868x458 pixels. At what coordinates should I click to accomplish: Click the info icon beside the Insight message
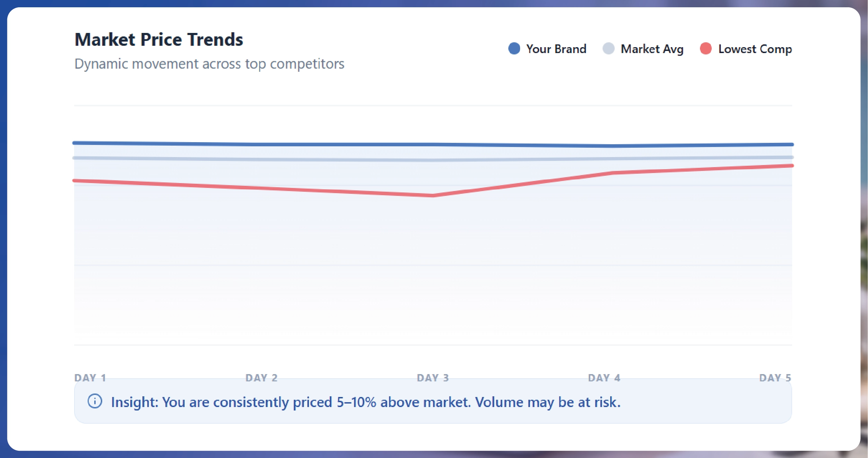pyautogui.click(x=95, y=401)
